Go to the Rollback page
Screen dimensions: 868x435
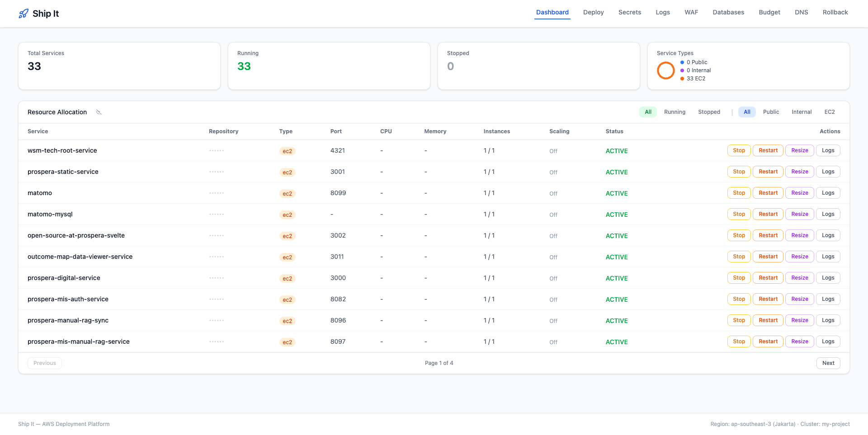835,12
